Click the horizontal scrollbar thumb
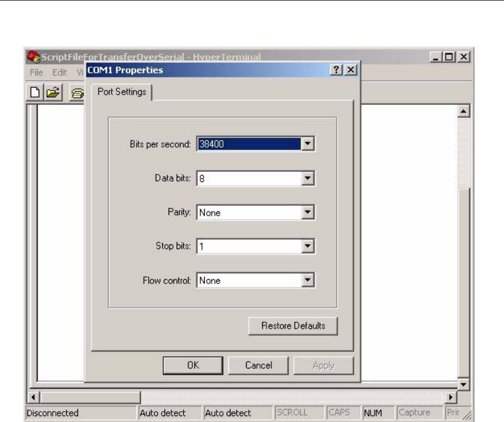504x422 pixels. [x=90, y=397]
